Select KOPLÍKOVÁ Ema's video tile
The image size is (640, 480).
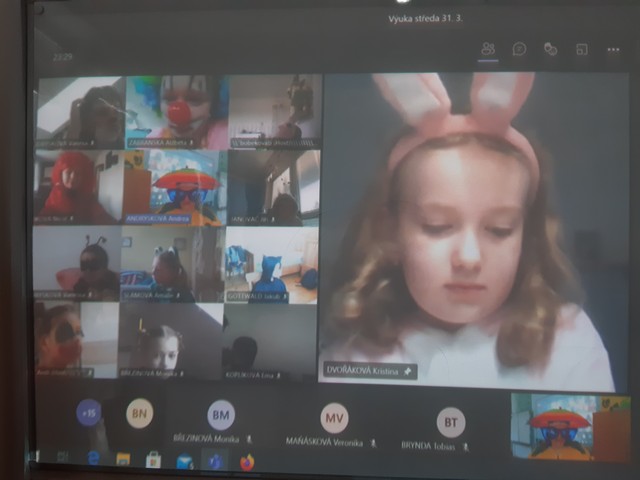[x=270, y=340]
